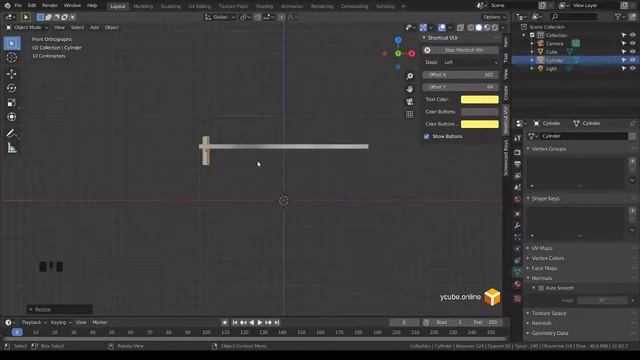
Task: Switch to the UV Editing workspace tab
Action: coord(200,6)
